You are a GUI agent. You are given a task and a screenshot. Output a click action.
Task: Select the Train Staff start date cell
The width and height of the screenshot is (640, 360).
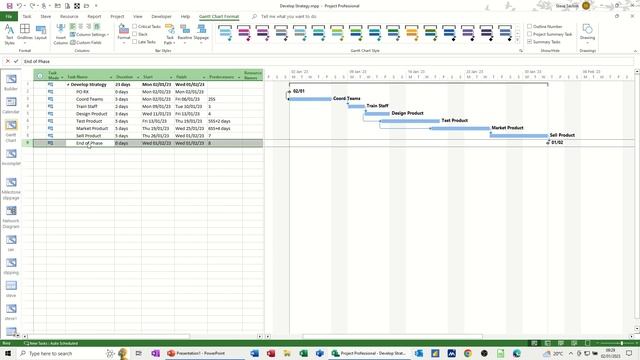click(158, 107)
